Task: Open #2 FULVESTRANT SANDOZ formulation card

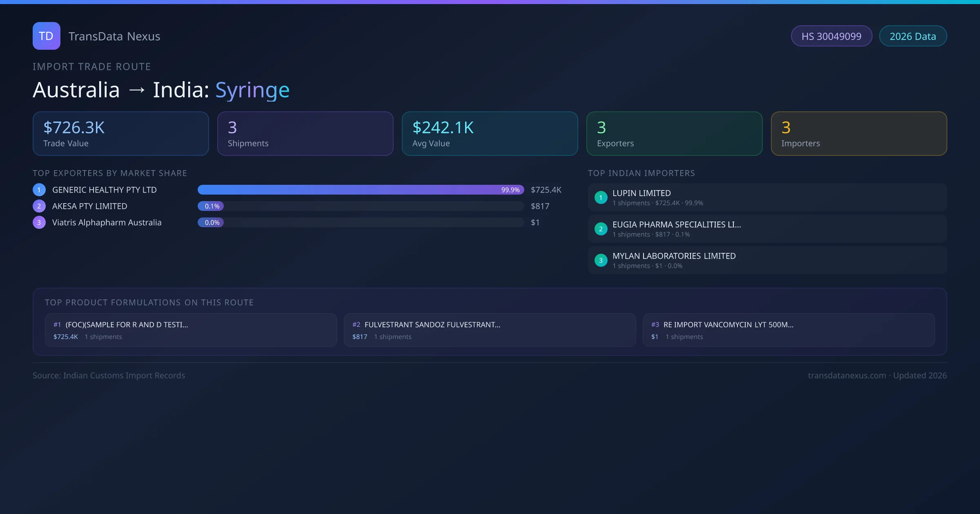Action: [490, 330]
